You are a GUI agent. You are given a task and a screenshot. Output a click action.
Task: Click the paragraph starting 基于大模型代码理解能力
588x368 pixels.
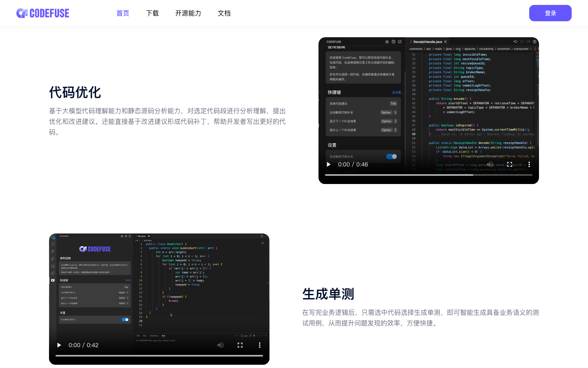tap(167, 121)
